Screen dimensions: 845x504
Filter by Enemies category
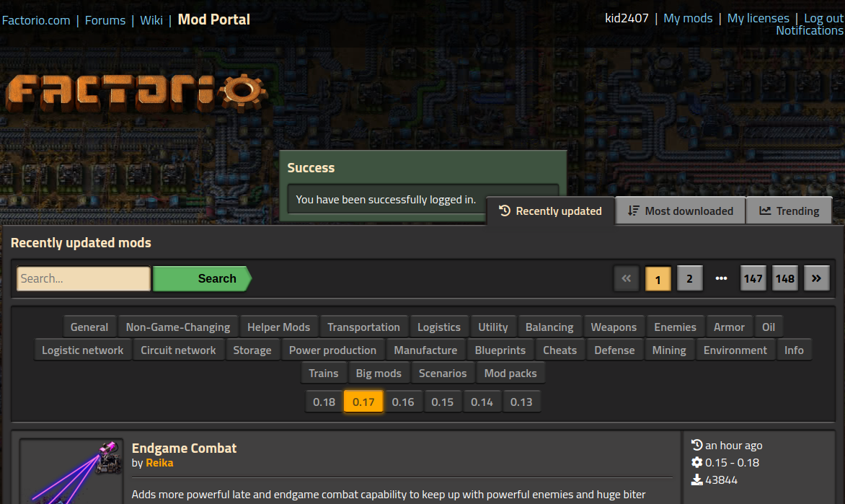tap(676, 327)
